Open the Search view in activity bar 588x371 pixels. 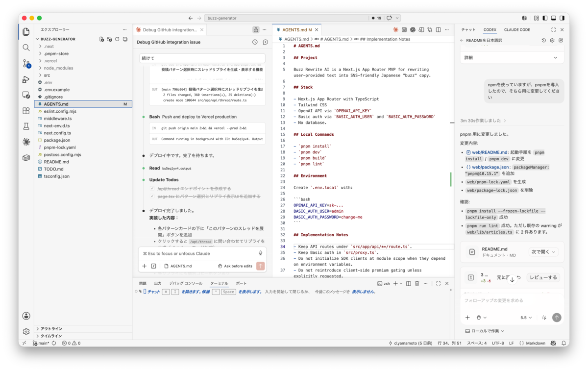coord(26,48)
